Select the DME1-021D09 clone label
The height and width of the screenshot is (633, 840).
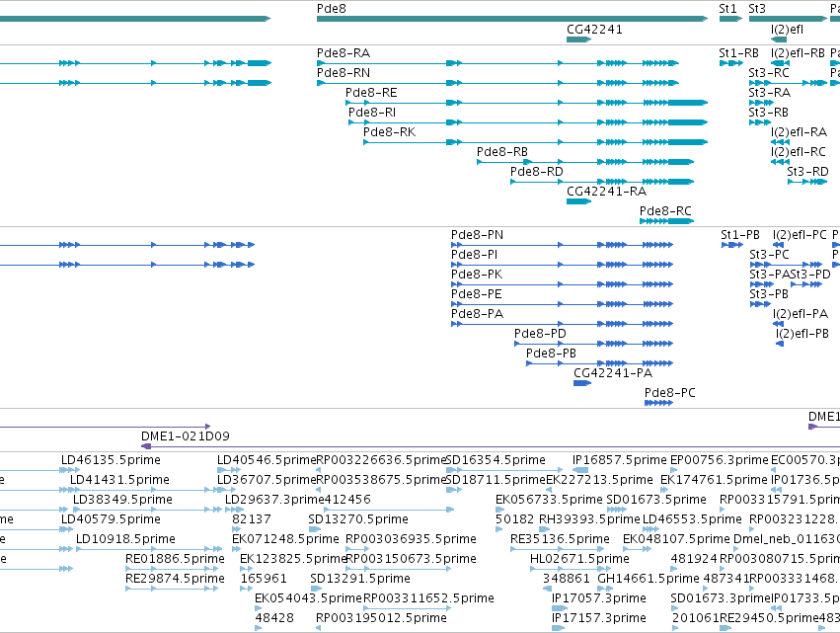186,436
